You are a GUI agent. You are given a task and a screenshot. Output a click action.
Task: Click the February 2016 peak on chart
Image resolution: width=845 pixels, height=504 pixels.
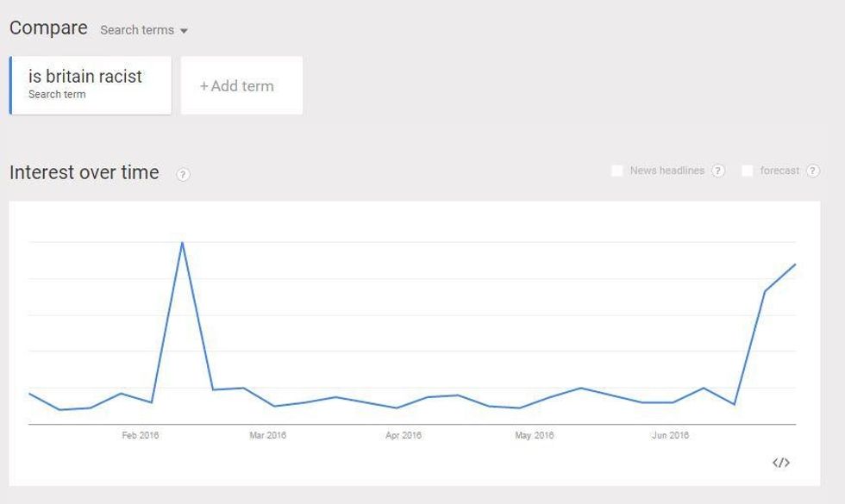(x=182, y=242)
